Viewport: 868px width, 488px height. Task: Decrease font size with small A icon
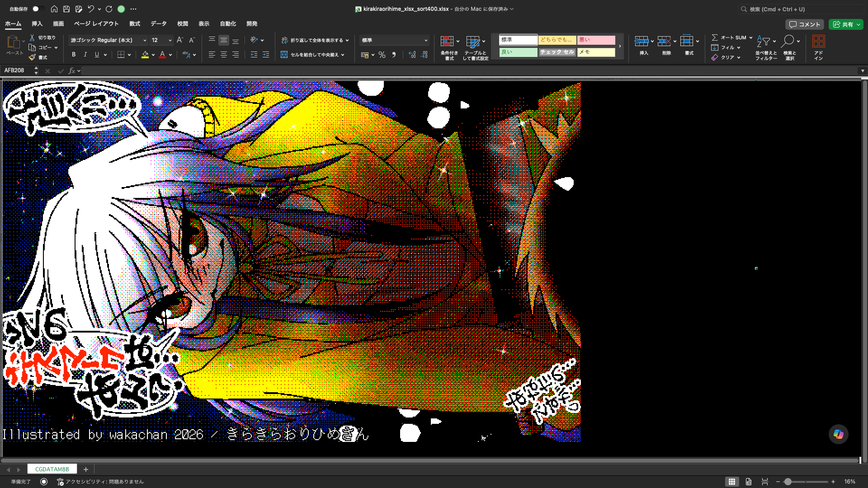pyautogui.click(x=192, y=40)
